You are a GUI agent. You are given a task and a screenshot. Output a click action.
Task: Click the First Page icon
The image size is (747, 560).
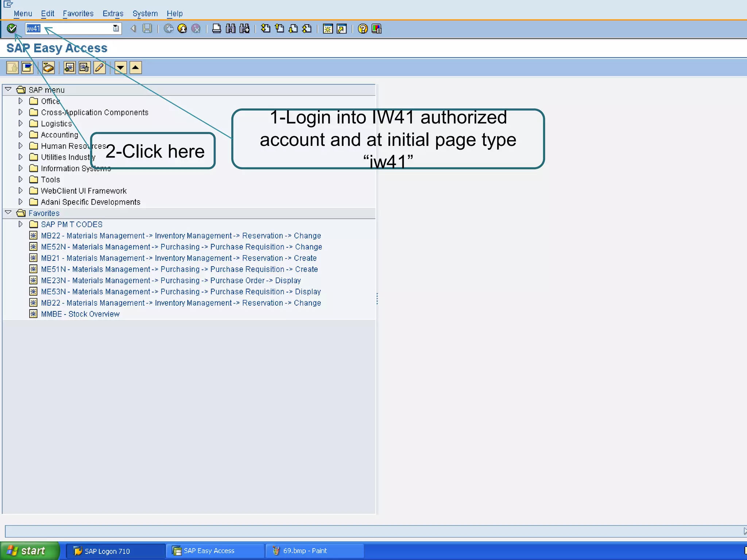tap(266, 28)
